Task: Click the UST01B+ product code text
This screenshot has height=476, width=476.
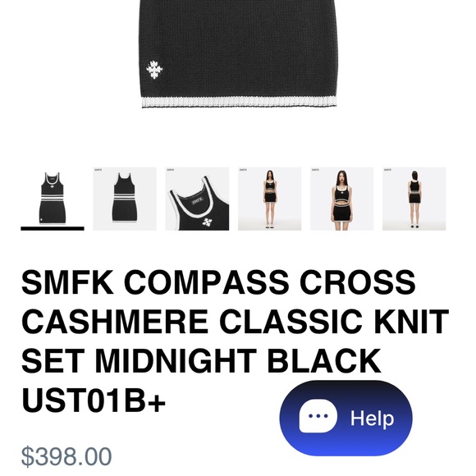Action: click(x=94, y=400)
